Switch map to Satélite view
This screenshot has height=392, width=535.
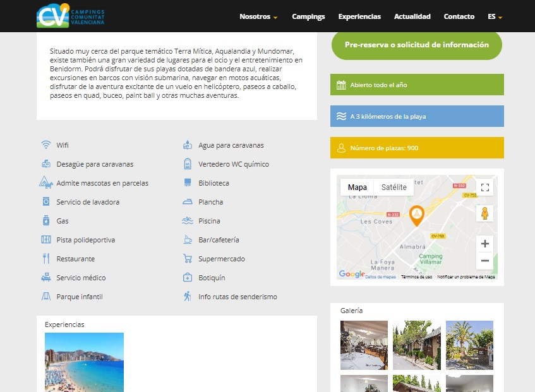point(394,187)
